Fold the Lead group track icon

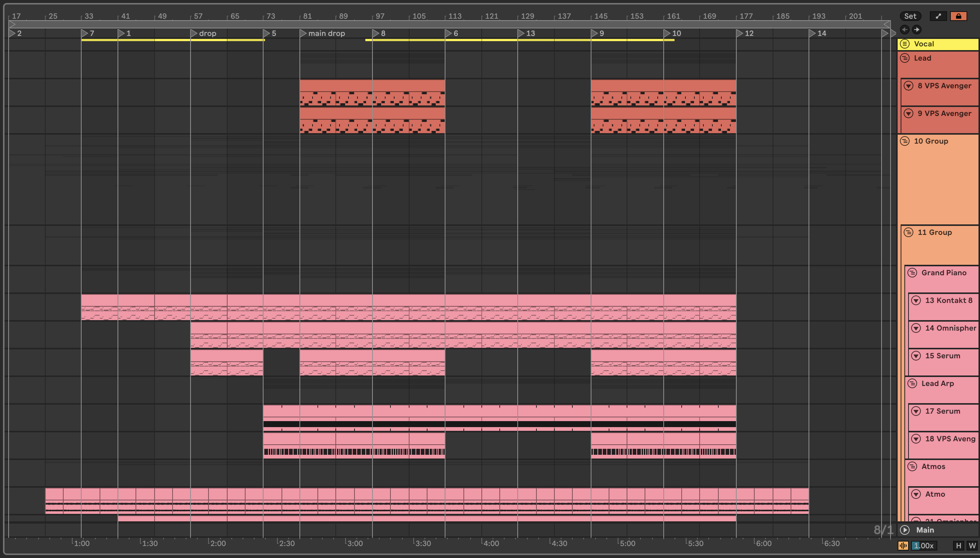point(905,58)
